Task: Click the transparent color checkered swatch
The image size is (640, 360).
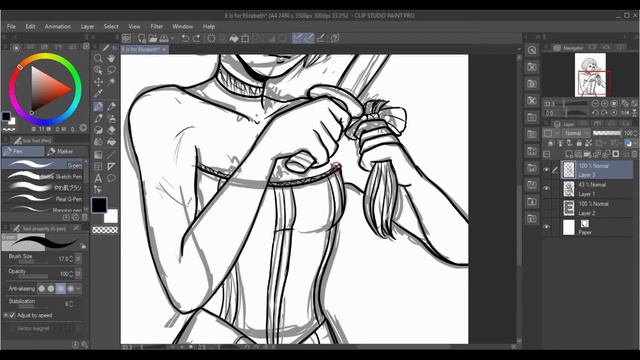Action: [105, 230]
